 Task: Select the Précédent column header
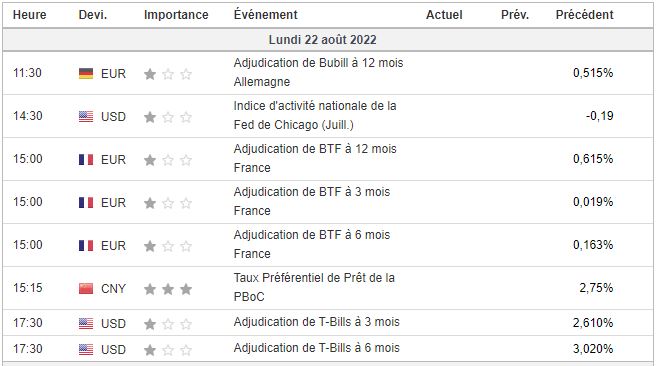point(584,15)
